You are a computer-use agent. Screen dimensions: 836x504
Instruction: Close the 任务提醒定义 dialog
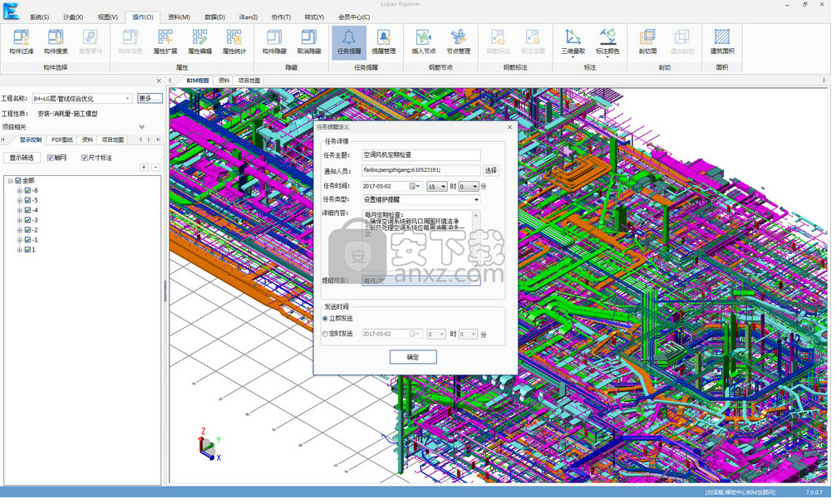[509, 127]
